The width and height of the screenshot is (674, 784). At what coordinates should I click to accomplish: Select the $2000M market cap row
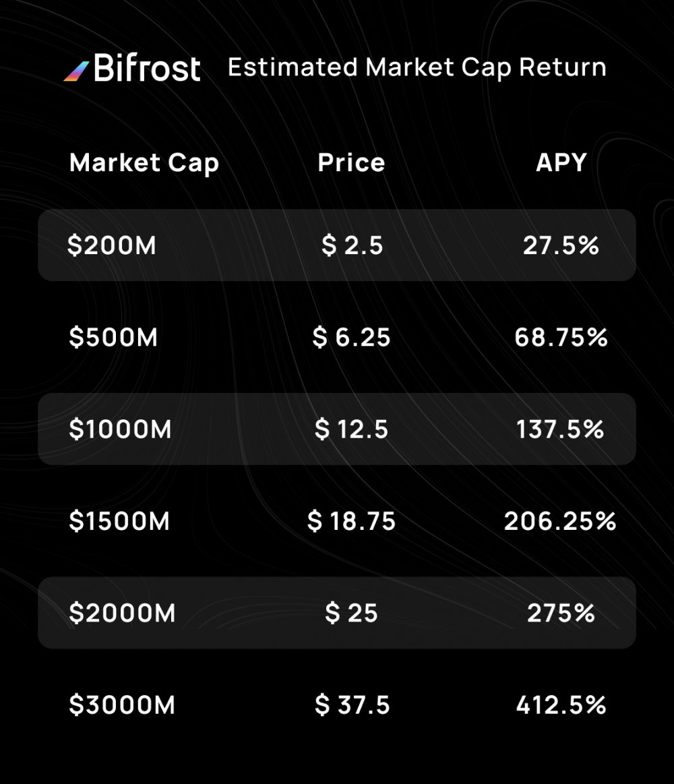tap(337, 613)
